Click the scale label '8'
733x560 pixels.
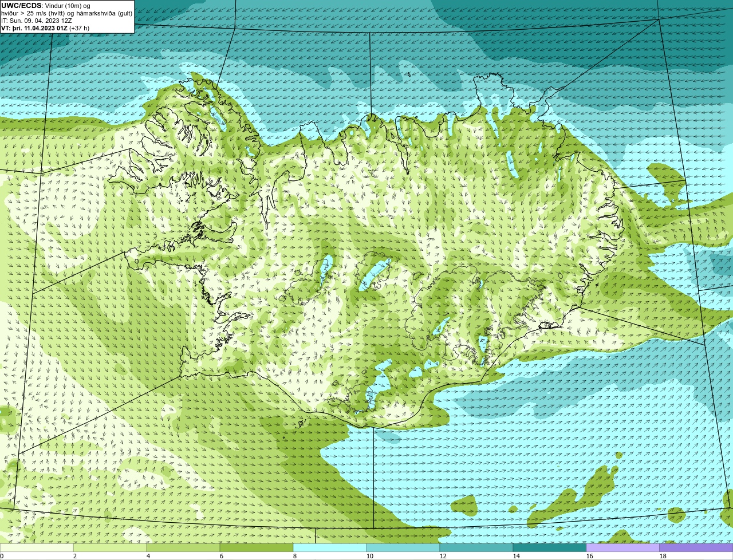pyautogui.click(x=294, y=556)
